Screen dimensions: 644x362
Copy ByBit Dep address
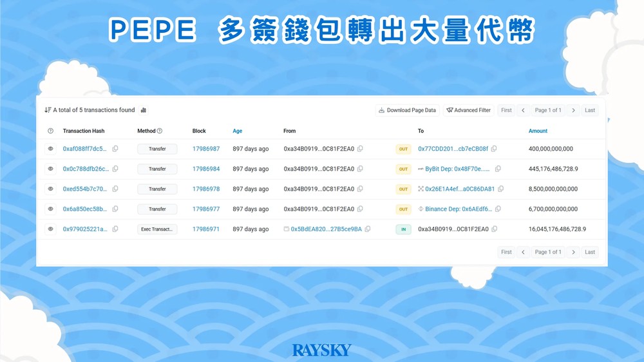498,169
